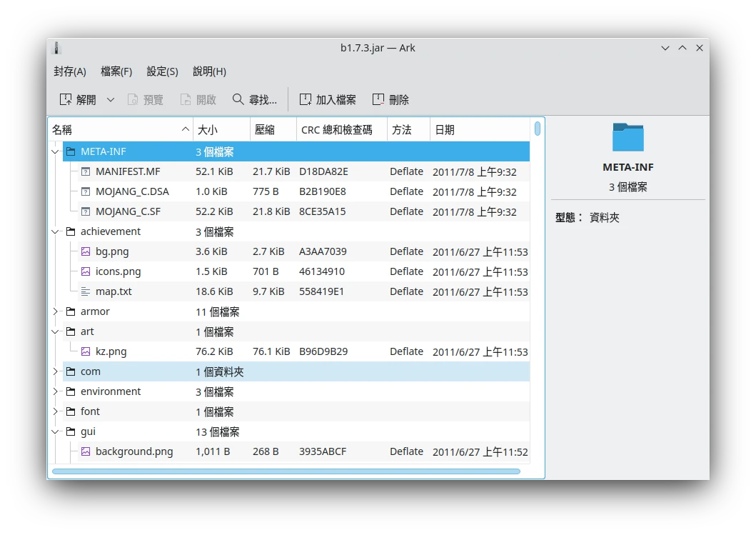Screen dimensions: 756x535
Task: Click the Find (尋找) magnifier icon
Action: (238, 99)
